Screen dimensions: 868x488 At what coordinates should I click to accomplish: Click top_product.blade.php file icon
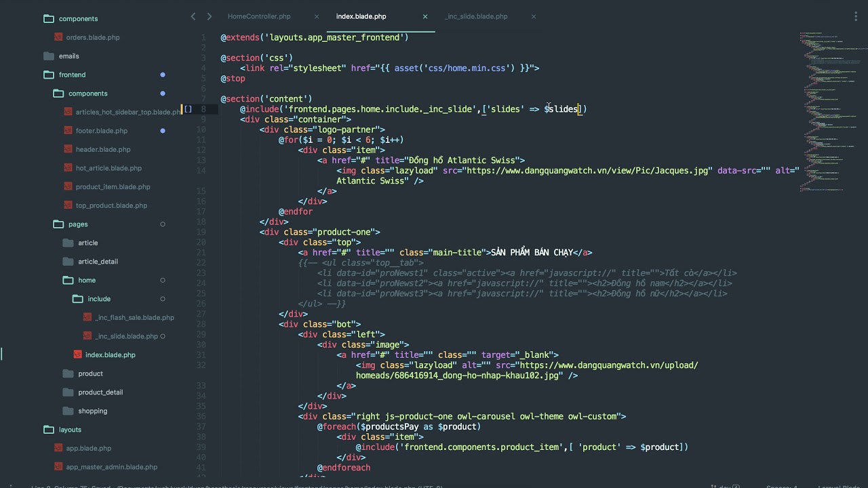68,205
